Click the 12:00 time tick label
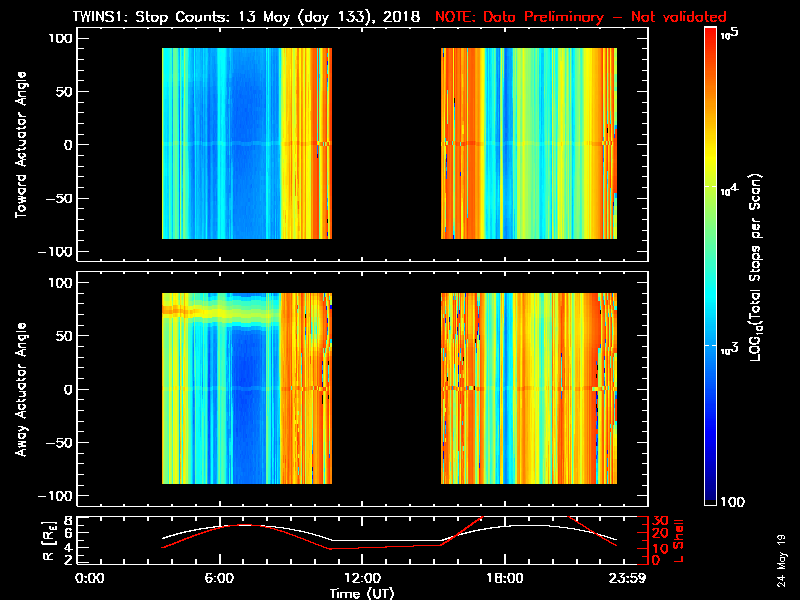Image resolution: width=800 pixels, height=600 pixels. pyautogui.click(x=361, y=578)
